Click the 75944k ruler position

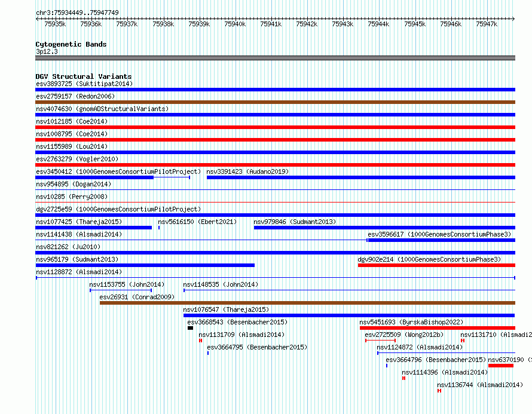point(378,24)
